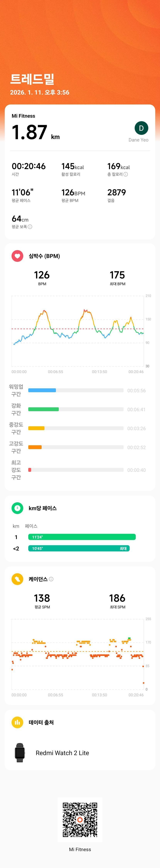The width and height of the screenshot is (160, 868).
Task: Click the yellow cadence shoe icon
Action: click(x=18, y=579)
